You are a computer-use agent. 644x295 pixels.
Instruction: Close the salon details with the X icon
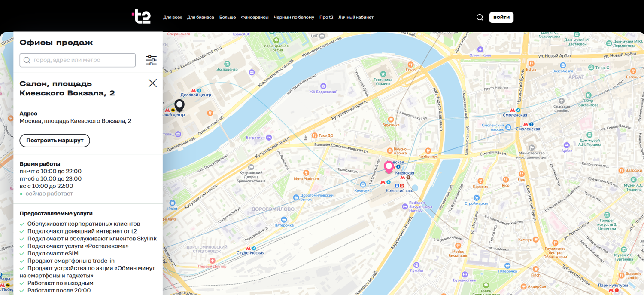(x=152, y=83)
